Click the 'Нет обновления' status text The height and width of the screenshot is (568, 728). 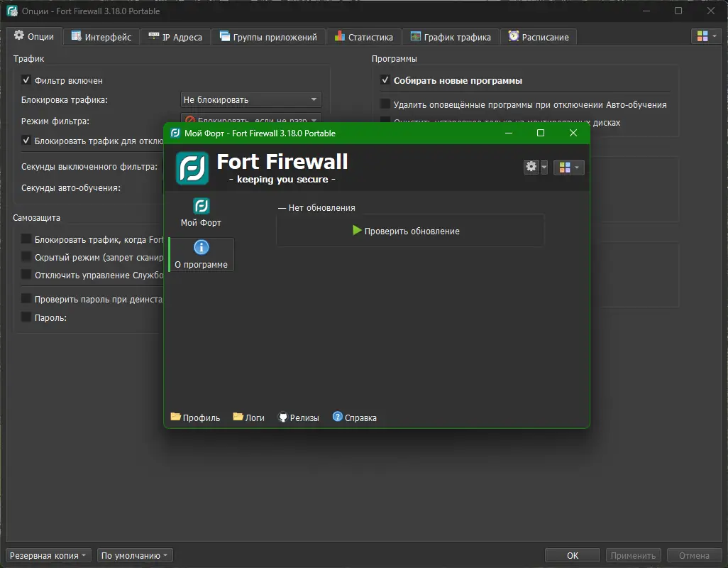[x=321, y=207]
